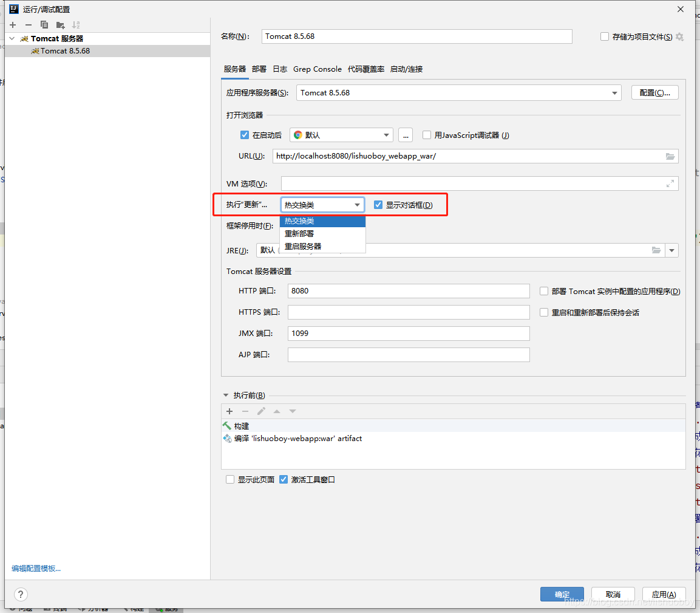Focus the 名称 name input field
This screenshot has height=613, width=700.
417,36
